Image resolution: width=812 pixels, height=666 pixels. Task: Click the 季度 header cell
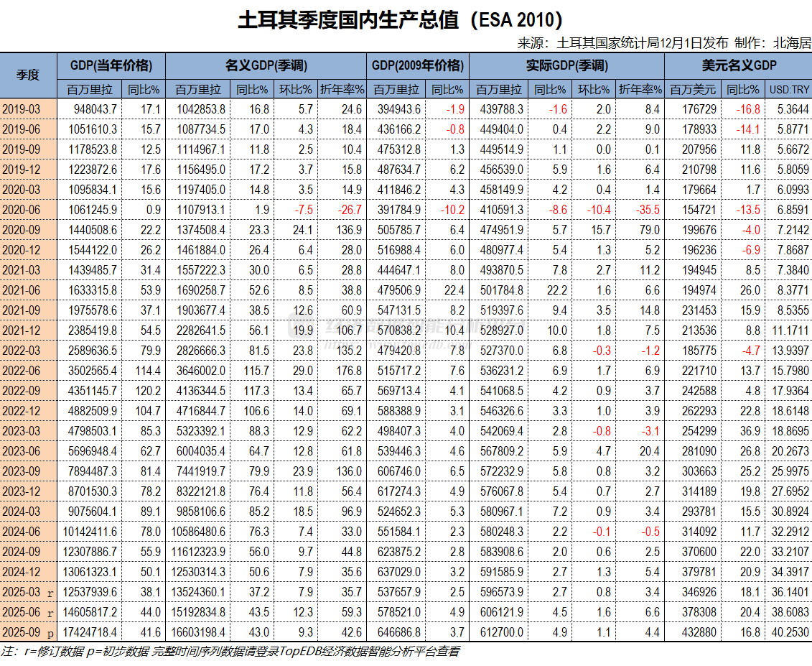pos(29,73)
